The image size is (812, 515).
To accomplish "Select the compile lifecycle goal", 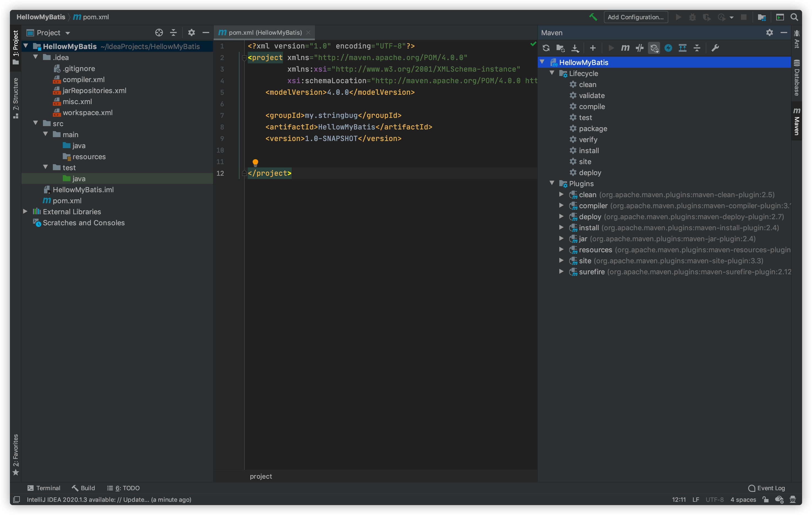I will pyautogui.click(x=592, y=106).
